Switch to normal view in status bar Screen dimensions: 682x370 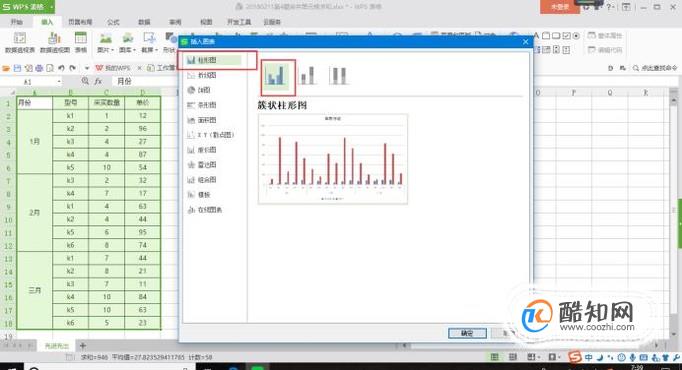(x=495, y=357)
